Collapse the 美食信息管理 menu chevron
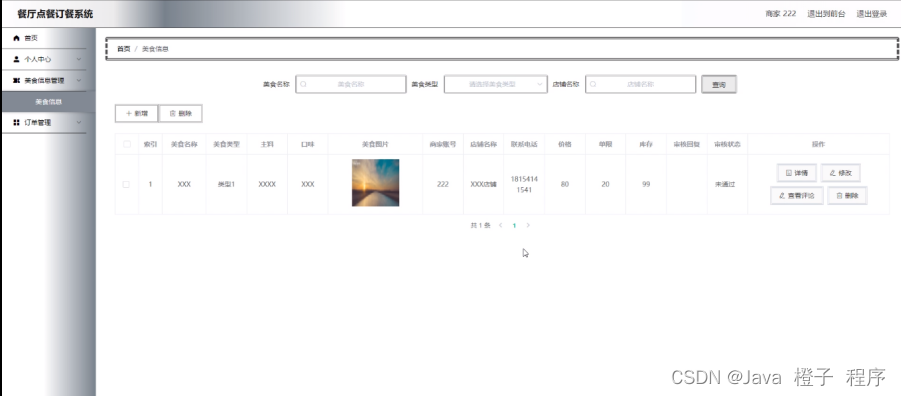 [x=79, y=80]
